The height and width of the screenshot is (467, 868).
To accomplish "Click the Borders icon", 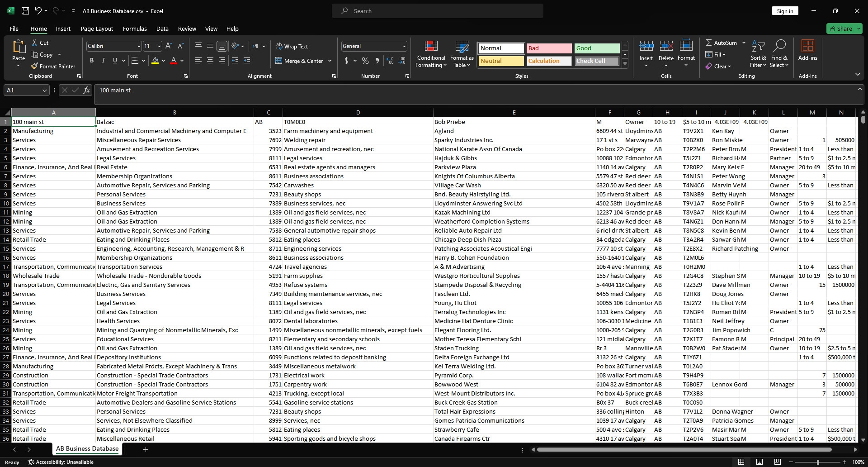I will [x=135, y=61].
